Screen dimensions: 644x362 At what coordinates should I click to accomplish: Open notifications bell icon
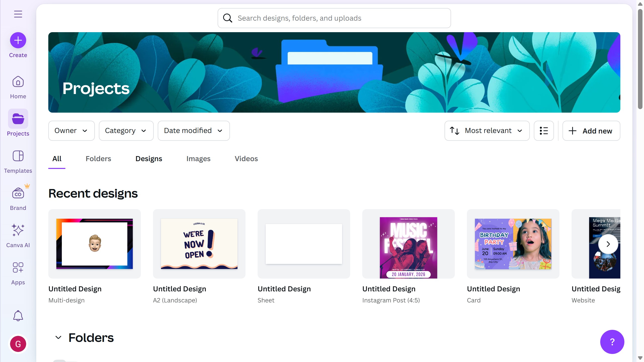pos(18,316)
